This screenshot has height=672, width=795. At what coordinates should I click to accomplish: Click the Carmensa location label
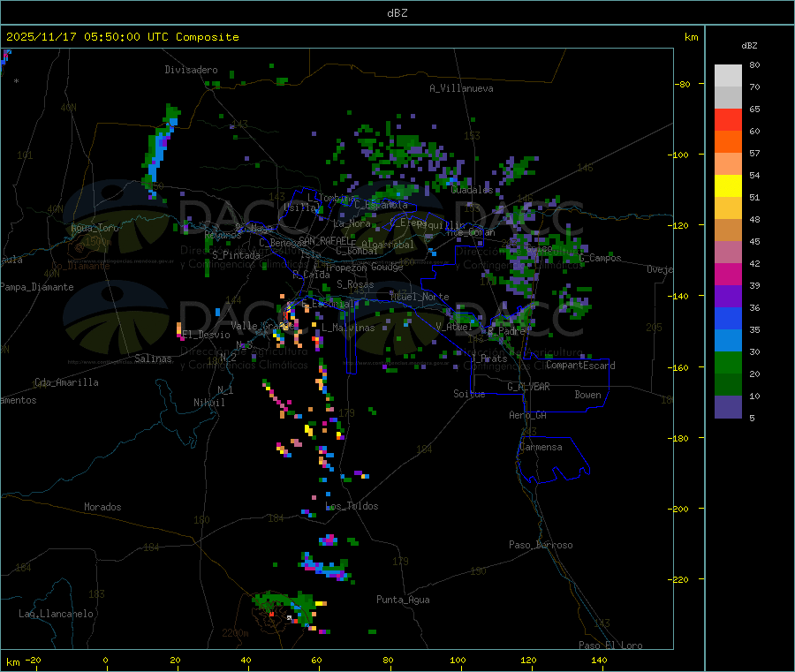[x=541, y=447]
